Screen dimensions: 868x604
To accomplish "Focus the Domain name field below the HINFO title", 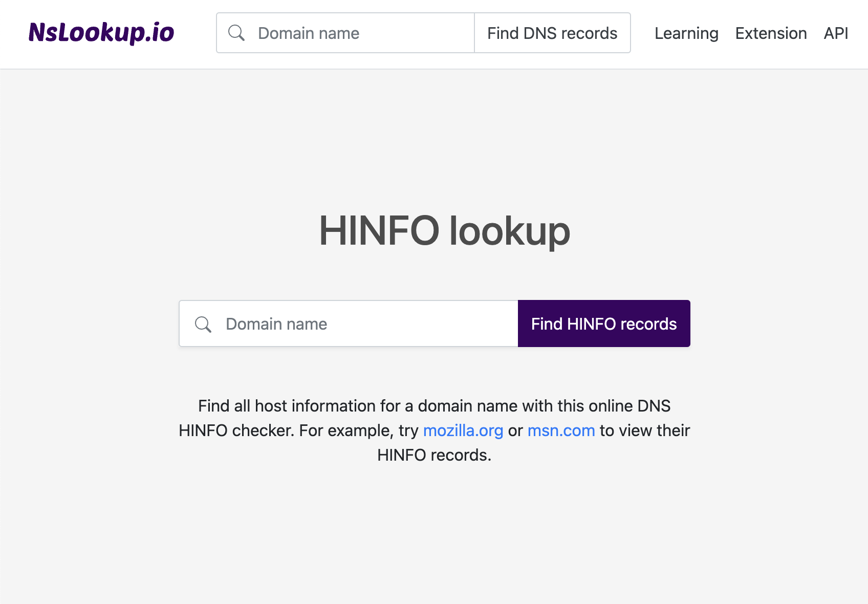I will 333,324.
